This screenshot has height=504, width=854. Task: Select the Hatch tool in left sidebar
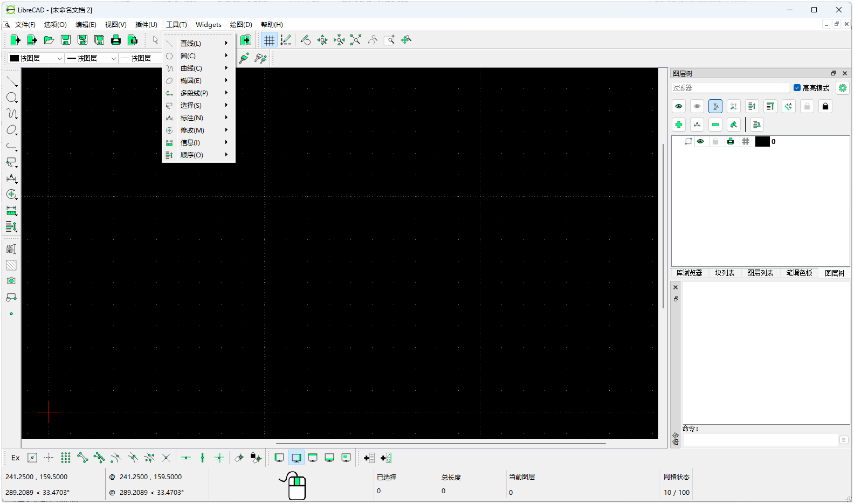pyautogui.click(x=11, y=265)
